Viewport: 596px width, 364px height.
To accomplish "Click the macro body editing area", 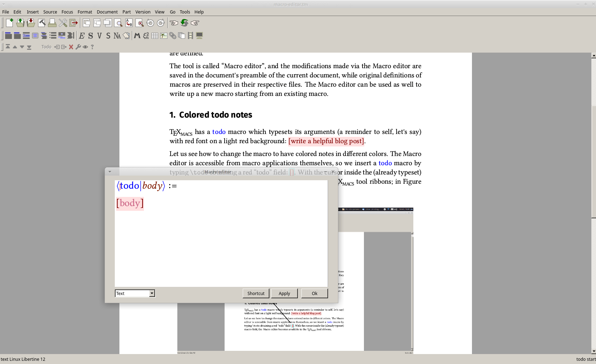I will (x=221, y=234).
